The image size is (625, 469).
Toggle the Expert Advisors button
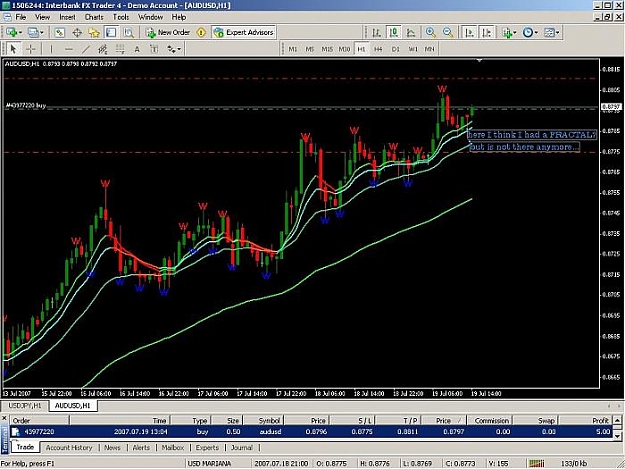pos(244,32)
